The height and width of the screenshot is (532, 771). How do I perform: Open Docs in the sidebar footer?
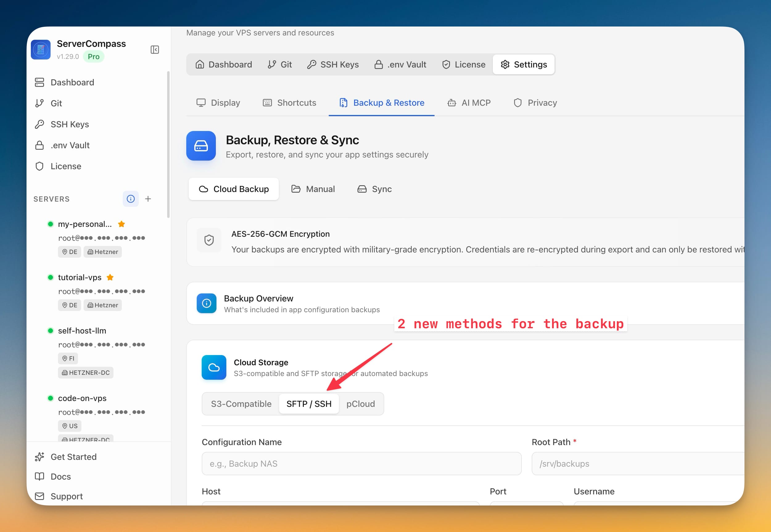[x=53, y=476]
